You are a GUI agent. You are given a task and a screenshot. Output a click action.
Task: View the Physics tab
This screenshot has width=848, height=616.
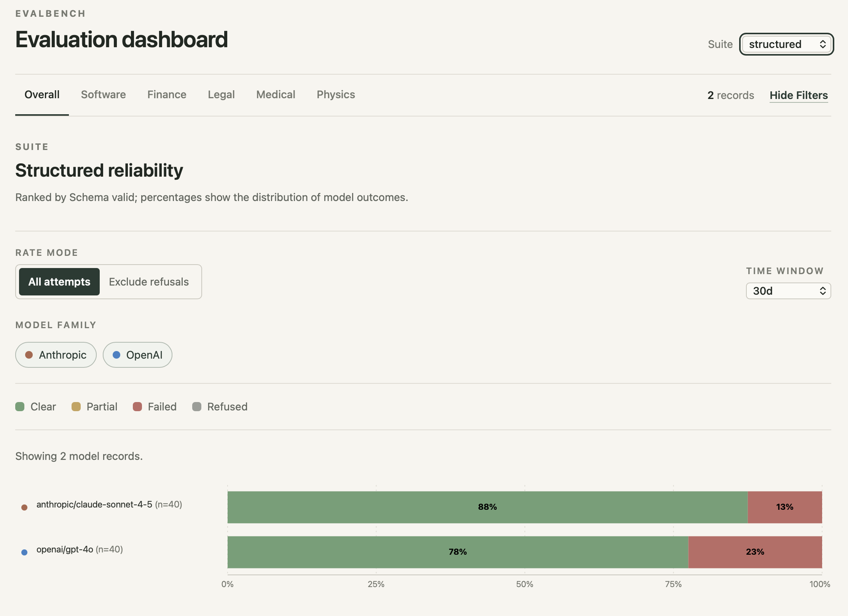pyautogui.click(x=336, y=94)
